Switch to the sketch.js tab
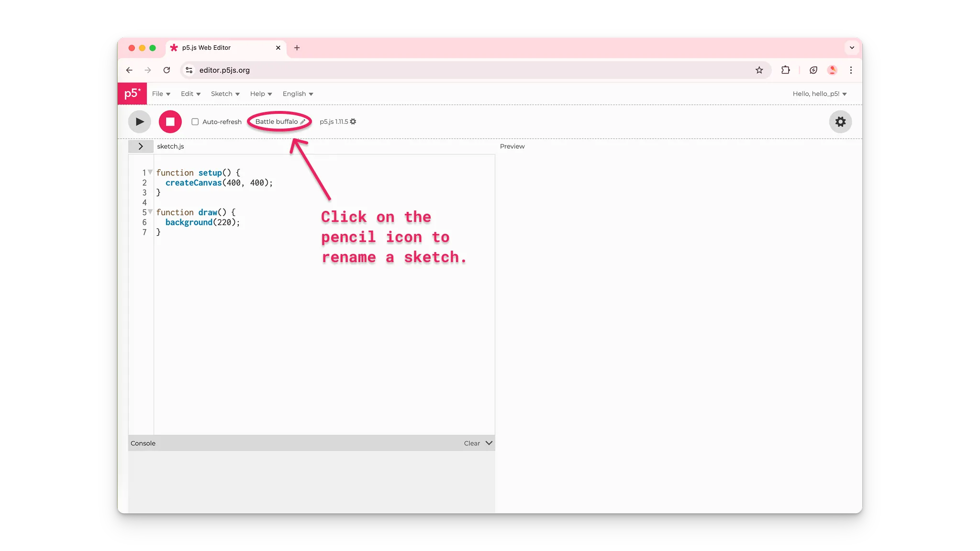 pos(170,146)
